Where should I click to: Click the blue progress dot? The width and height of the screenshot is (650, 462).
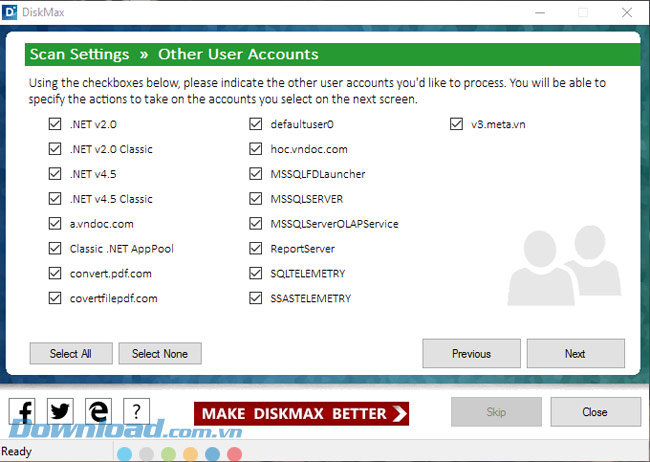[124, 455]
